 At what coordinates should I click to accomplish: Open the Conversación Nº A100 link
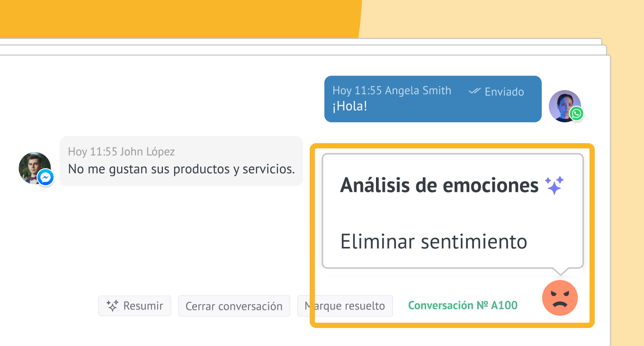463,305
